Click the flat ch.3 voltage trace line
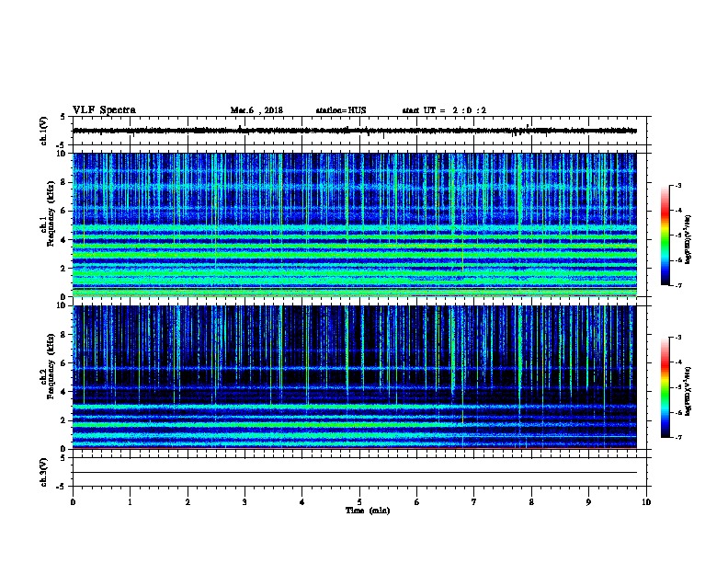Viewport: 728px width, 563px height. [x=355, y=473]
